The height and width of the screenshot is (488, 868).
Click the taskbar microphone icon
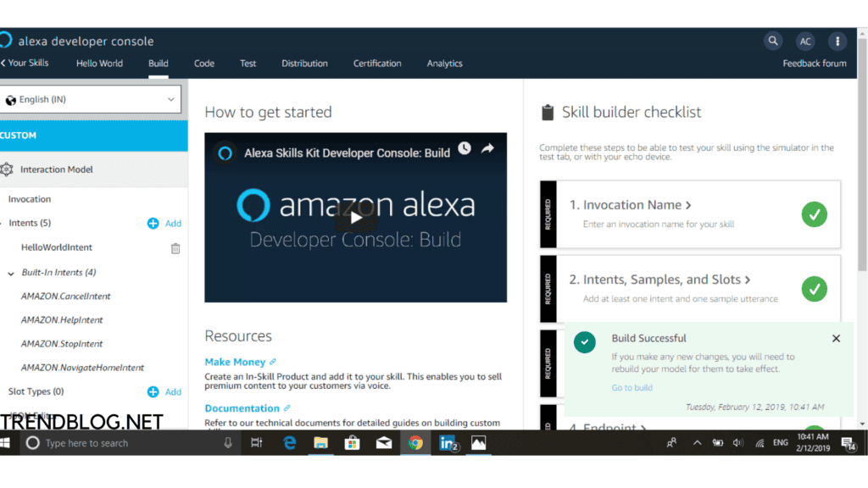click(x=228, y=442)
